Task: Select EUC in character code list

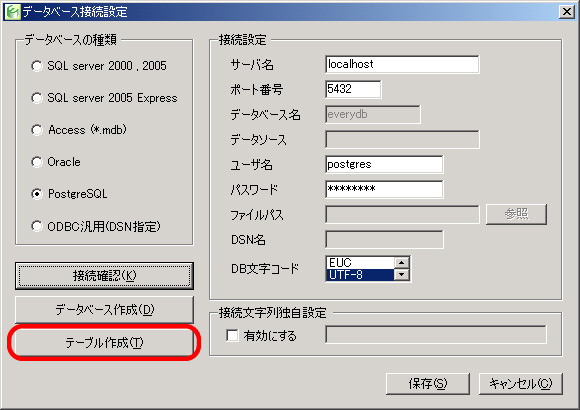Action: (x=360, y=263)
